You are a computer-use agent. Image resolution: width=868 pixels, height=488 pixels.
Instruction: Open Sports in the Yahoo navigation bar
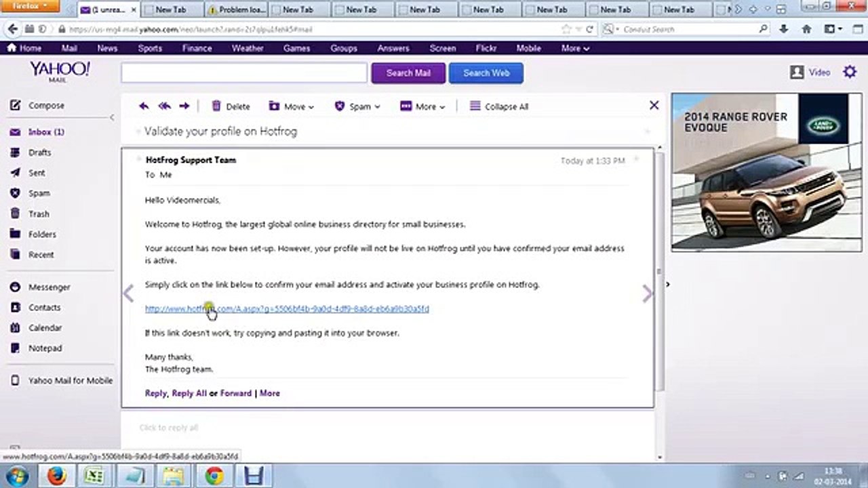[x=150, y=48]
